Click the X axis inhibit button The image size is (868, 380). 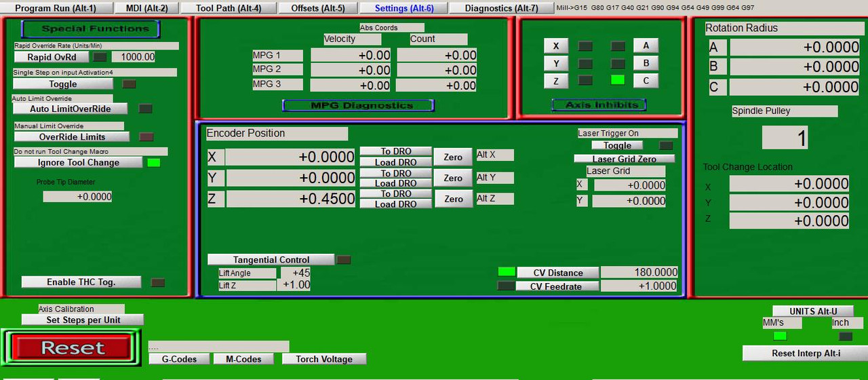556,46
